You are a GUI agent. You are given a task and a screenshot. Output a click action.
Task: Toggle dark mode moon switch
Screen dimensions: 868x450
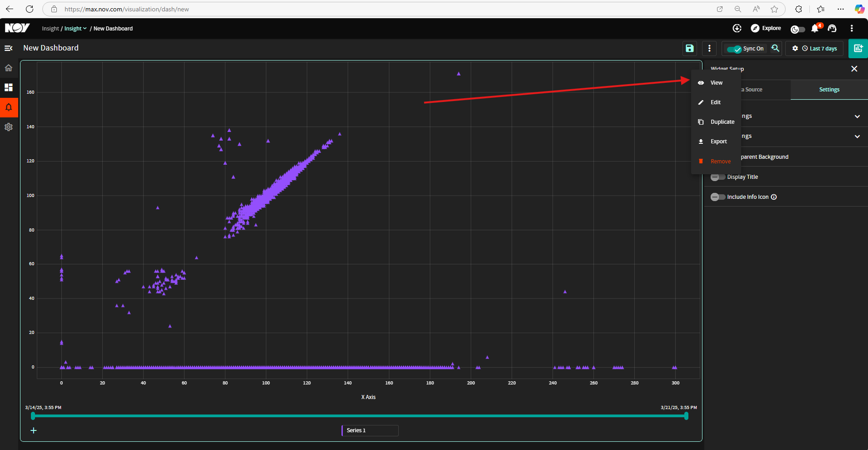[x=798, y=29]
